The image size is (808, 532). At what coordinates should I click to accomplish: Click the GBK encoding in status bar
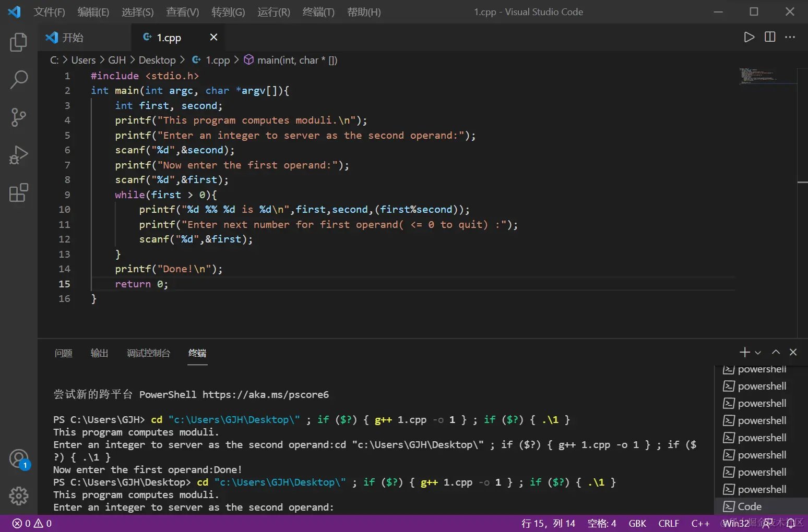[637, 523]
